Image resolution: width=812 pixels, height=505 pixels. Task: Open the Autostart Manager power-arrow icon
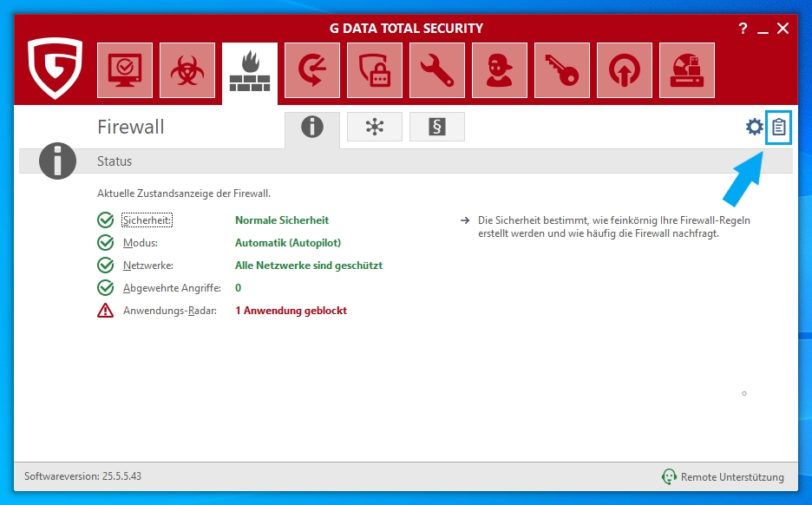pos(625,70)
